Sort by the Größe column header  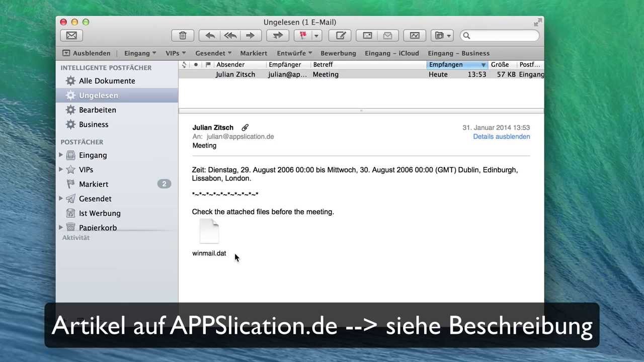coord(503,65)
